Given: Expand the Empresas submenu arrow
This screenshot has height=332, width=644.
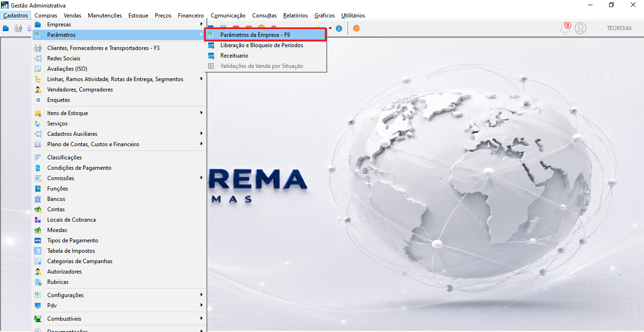Looking at the screenshot, I should [x=202, y=24].
